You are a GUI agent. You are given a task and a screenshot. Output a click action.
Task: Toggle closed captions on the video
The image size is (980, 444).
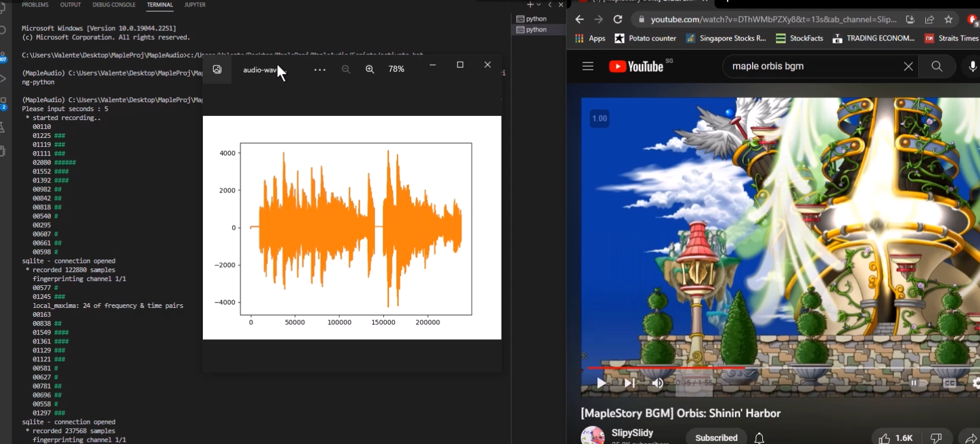click(x=950, y=383)
